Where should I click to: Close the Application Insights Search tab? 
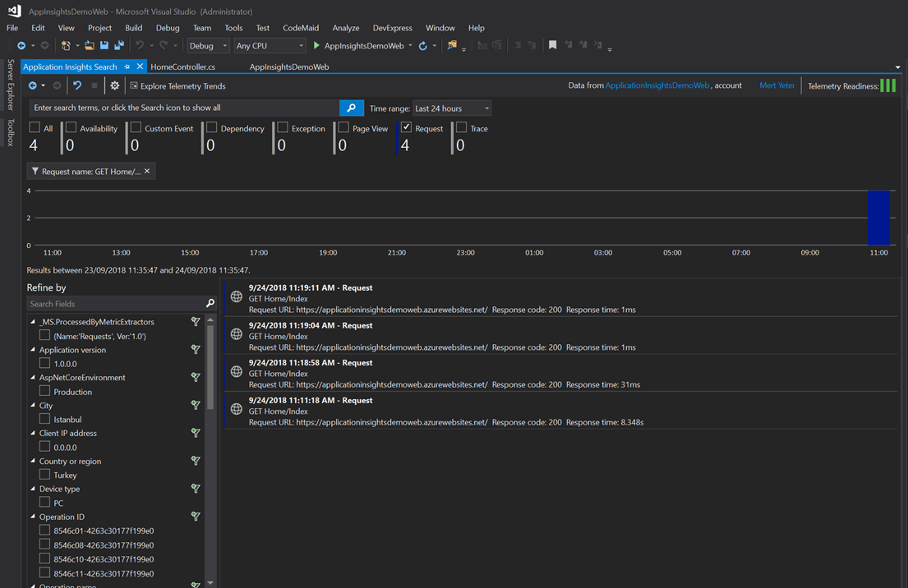click(x=140, y=67)
